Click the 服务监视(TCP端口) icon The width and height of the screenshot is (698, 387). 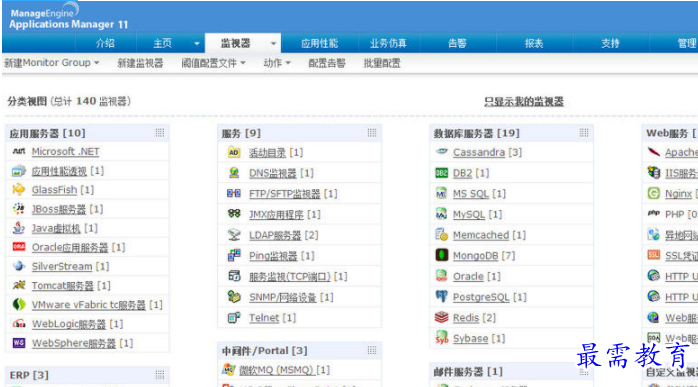click(x=234, y=276)
